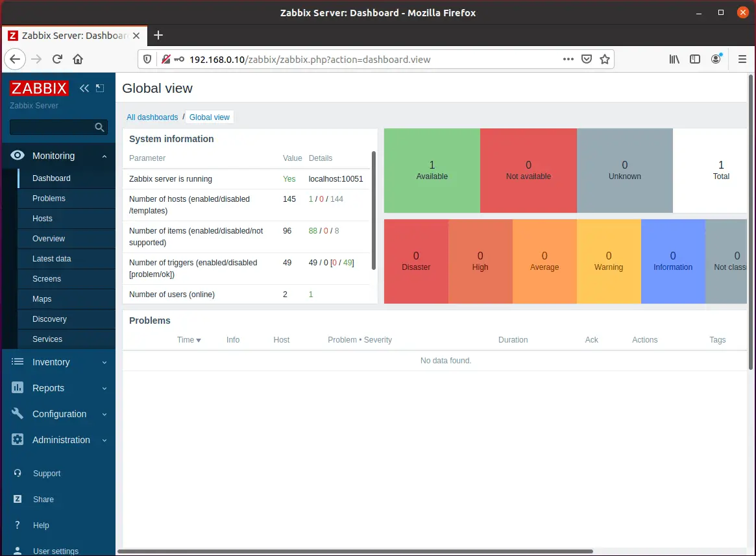Click the red Disaster severity tile
Image resolution: width=756 pixels, height=556 pixels.
click(416, 261)
